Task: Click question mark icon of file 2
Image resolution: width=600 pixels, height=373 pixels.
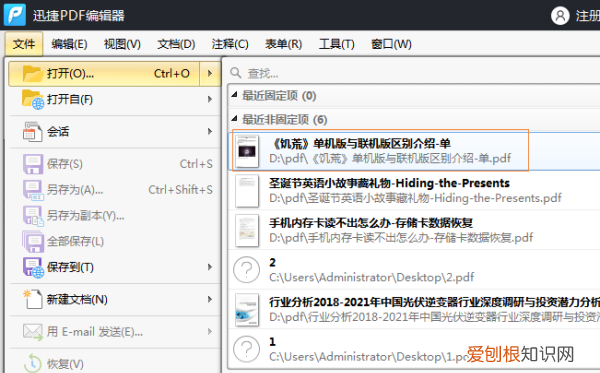Action: pos(247,270)
